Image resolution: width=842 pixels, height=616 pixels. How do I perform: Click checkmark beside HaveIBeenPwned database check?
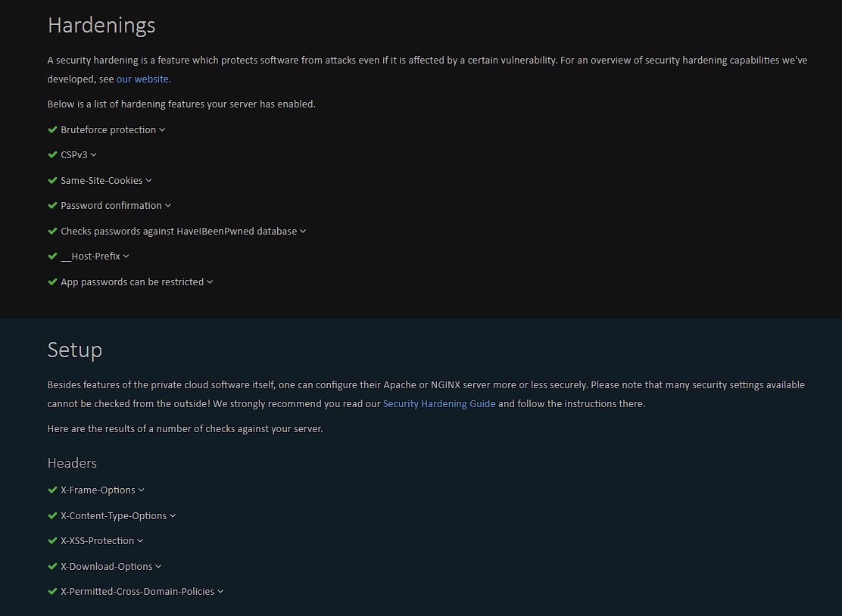(x=52, y=232)
